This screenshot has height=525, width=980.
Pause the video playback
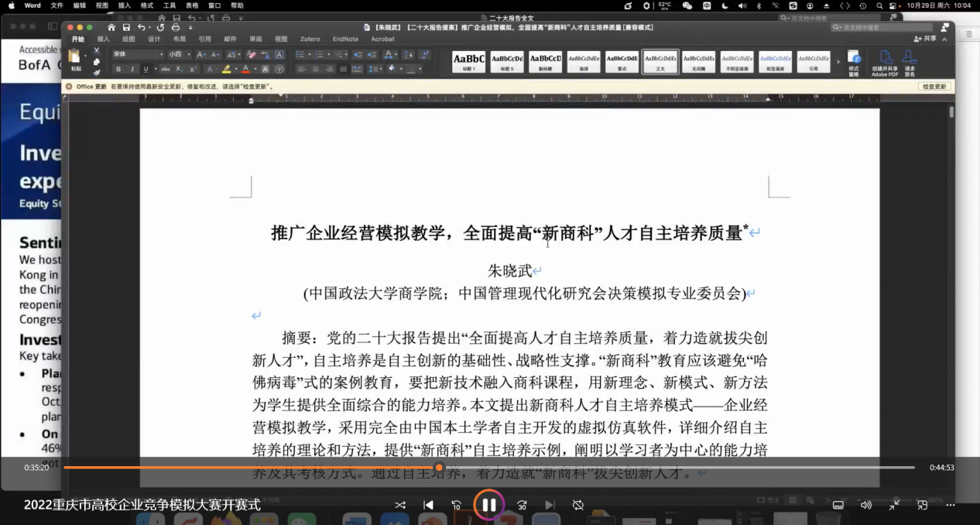489,505
